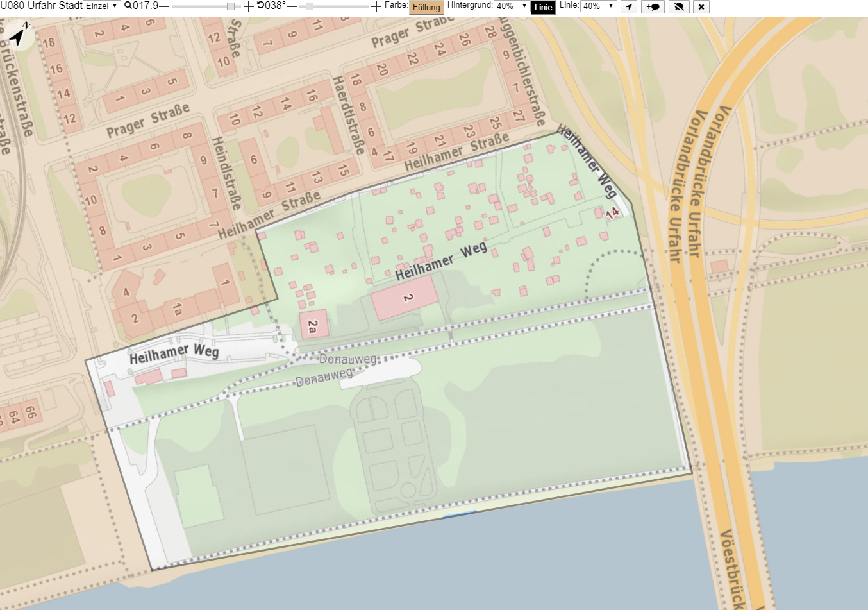This screenshot has width=868, height=610.
Task: Click the add comment speech bubble icon
Action: pyautogui.click(x=653, y=7)
